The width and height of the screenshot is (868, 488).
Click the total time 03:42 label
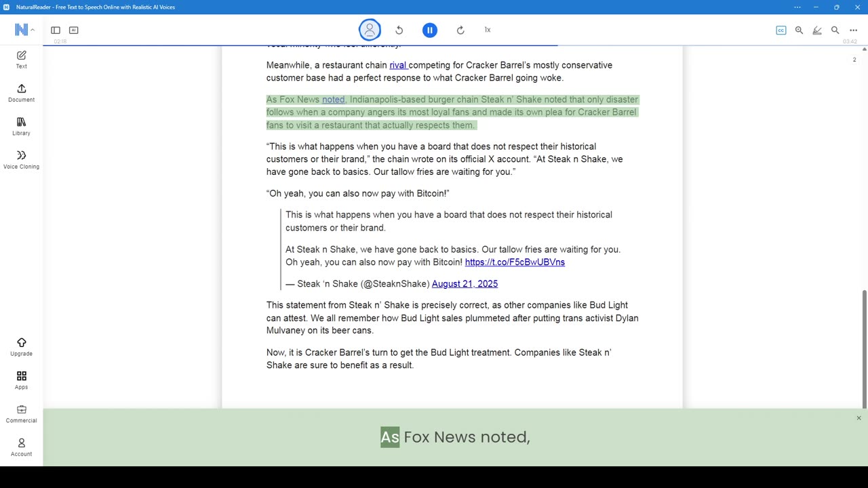(x=850, y=42)
